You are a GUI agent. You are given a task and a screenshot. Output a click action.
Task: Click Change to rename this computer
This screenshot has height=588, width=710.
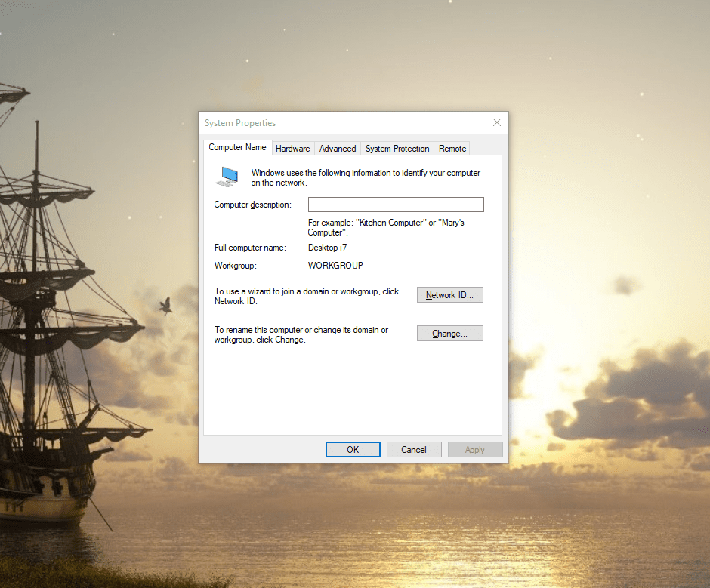[x=449, y=334]
